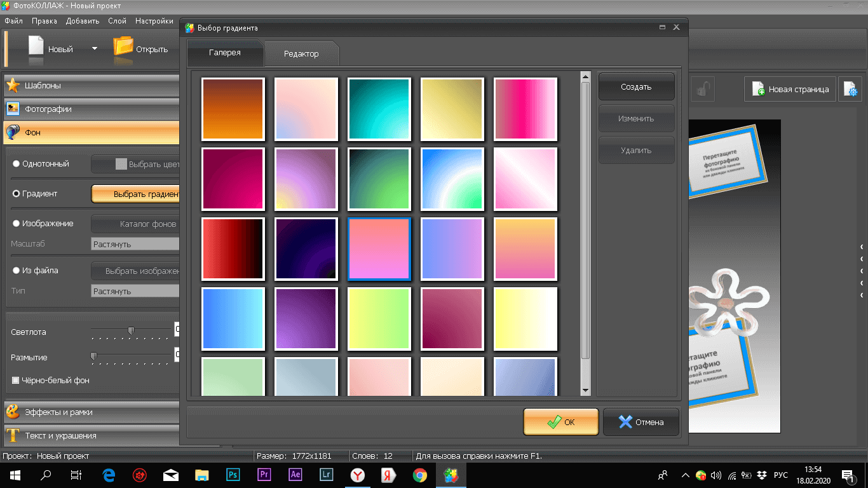Click the status bar text 'Слоев: 12'
Screen dimensions: 868x488
coord(372,456)
